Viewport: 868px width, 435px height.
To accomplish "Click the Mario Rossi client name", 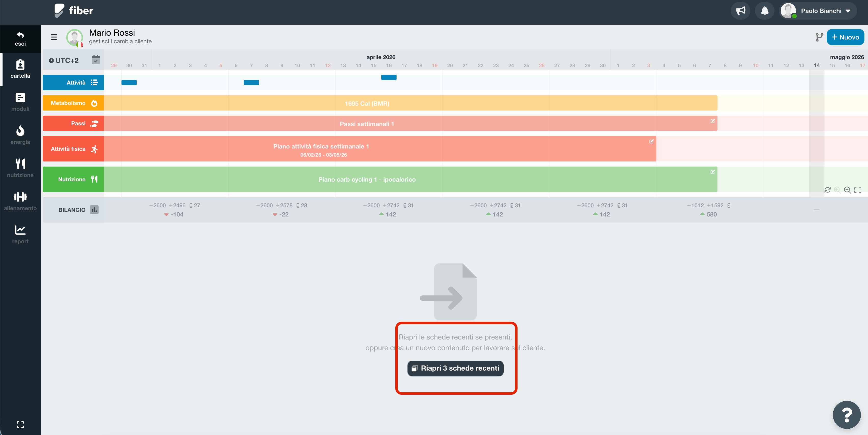I will coord(112,33).
